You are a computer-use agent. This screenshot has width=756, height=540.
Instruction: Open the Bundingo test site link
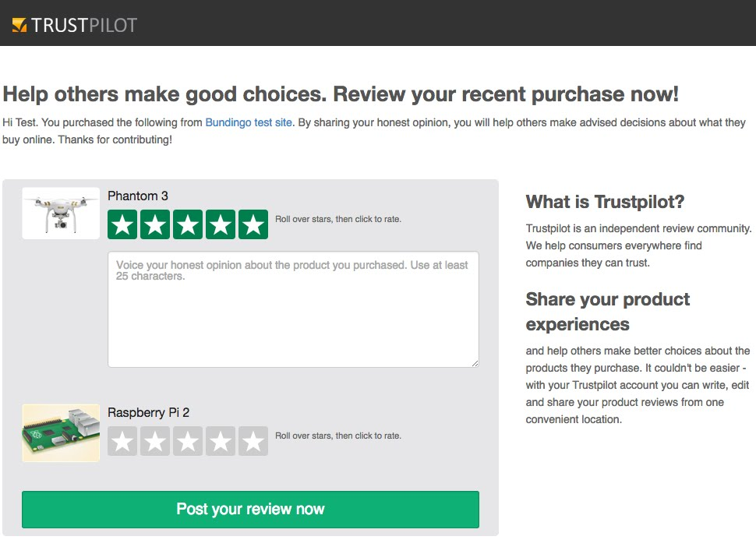coord(249,122)
